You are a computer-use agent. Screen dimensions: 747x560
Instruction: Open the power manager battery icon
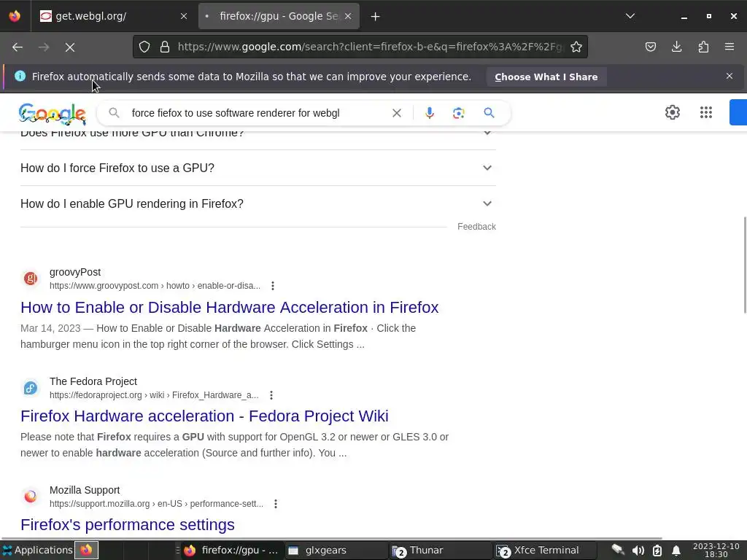coord(657,551)
